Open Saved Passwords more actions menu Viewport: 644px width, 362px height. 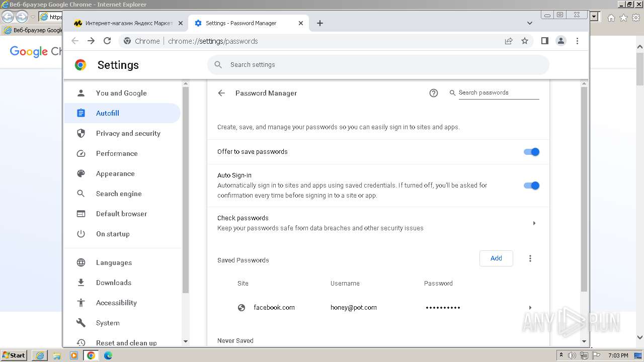click(530, 258)
